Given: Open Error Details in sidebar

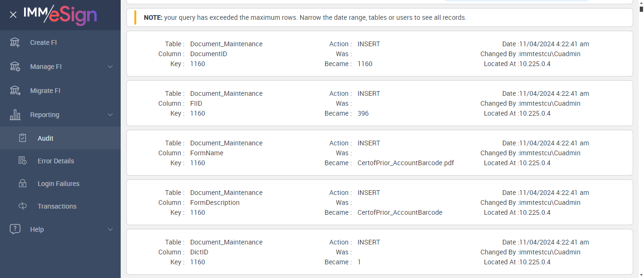Looking at the screenshot, I should [56, 161].
